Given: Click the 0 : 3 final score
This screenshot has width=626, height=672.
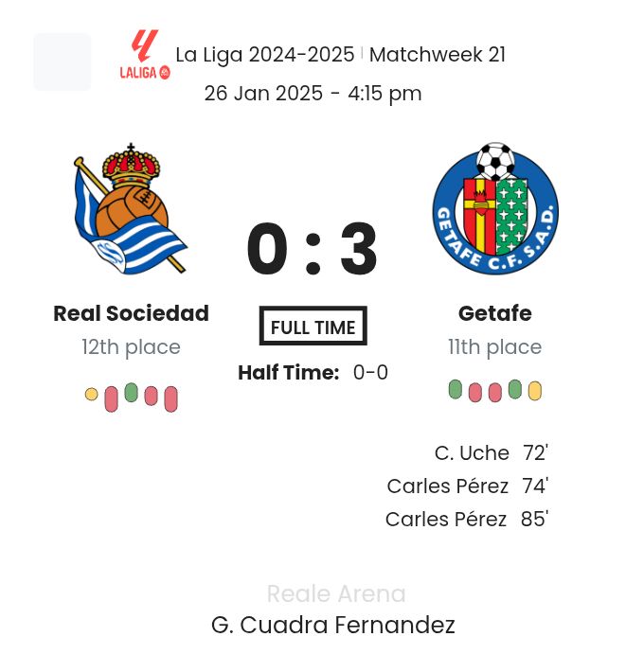Looking at the screenshot, I should pyautogui.click(x=313, y=250).
